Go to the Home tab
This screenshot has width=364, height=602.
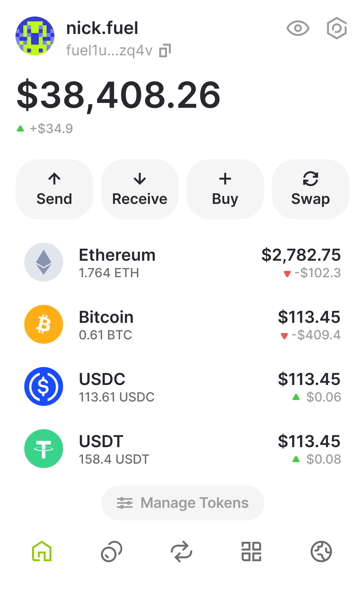tap(42, 551)
